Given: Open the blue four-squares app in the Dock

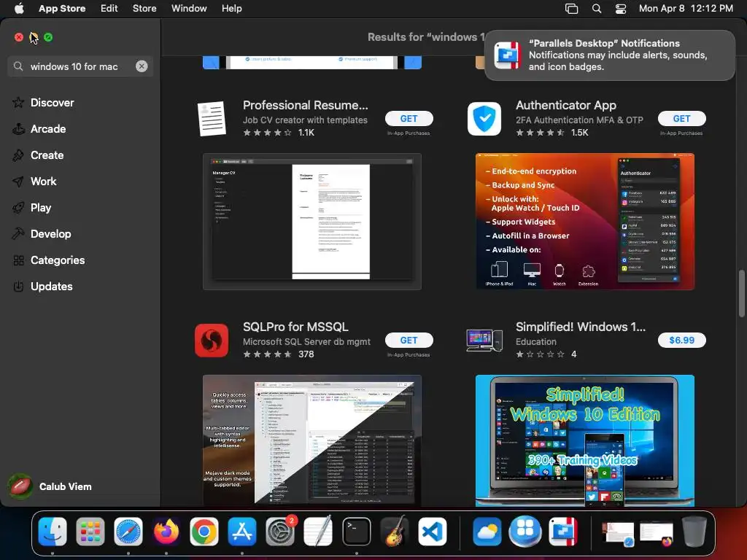Looking at the screenshot, I should pyautogui.click(x=525, y=532).
